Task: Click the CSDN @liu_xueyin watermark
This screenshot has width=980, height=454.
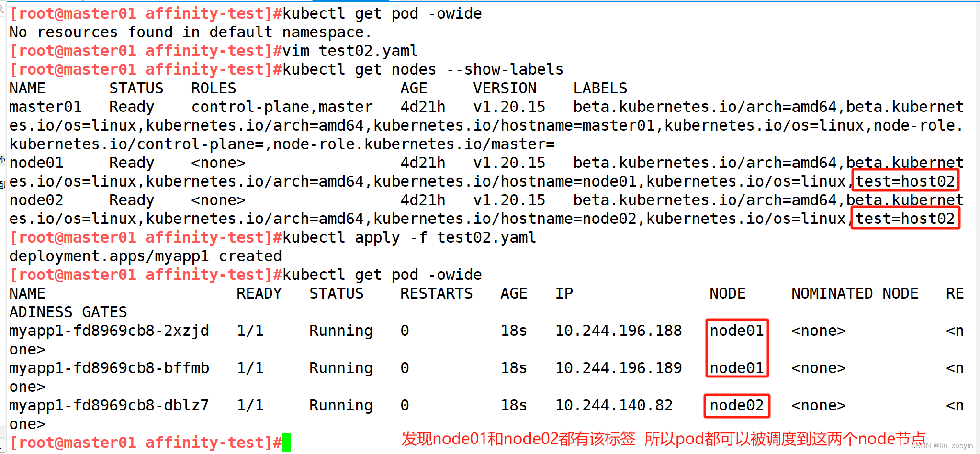Action: pyautogui.click(x=942, y=446)
